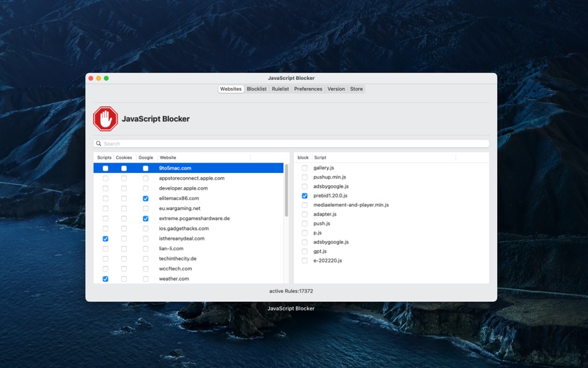The image size is (588, 368).
Task: Click the website list vertical scrollbar
Action: tap(287, 190)
